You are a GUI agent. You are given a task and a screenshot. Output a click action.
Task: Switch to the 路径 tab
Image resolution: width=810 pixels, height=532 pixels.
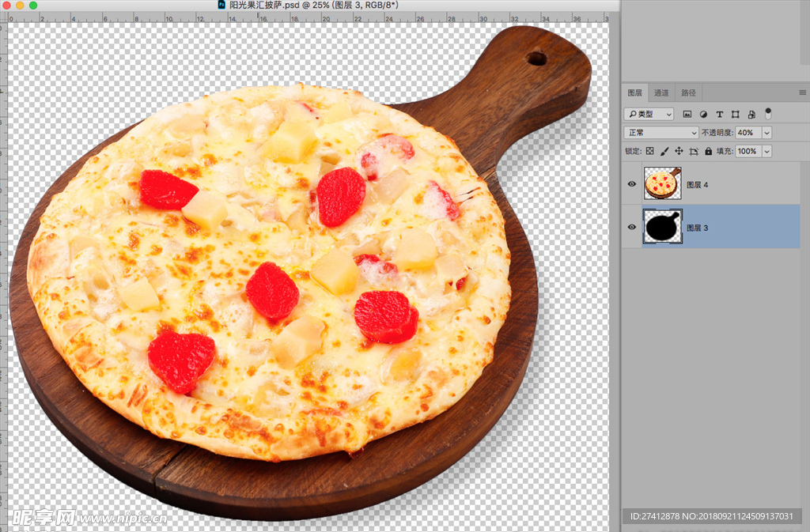coord(688,93)
